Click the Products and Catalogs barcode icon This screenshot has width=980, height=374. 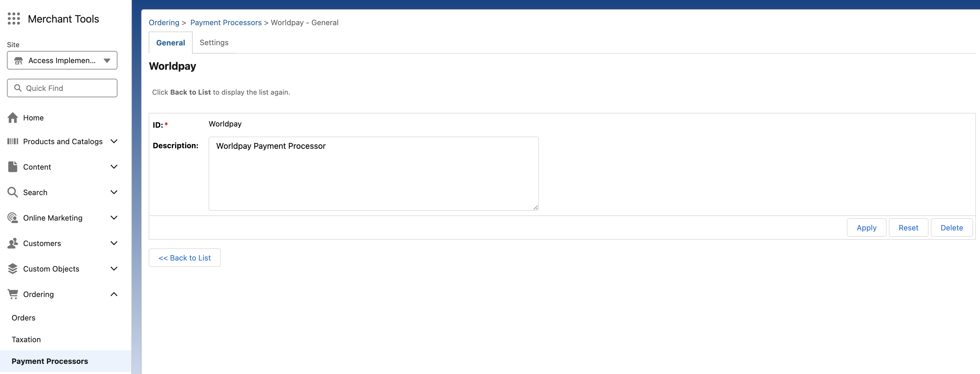pos(12,141)
